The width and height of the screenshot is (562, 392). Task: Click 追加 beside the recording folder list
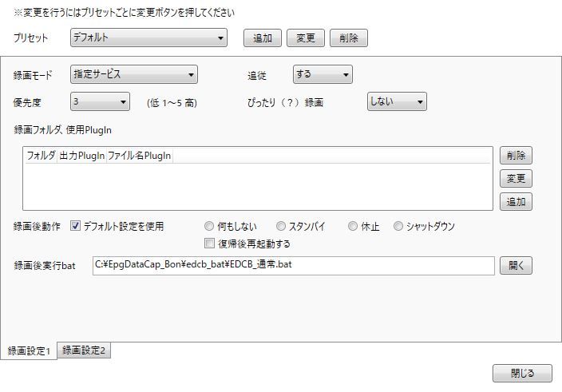(516, 202)
